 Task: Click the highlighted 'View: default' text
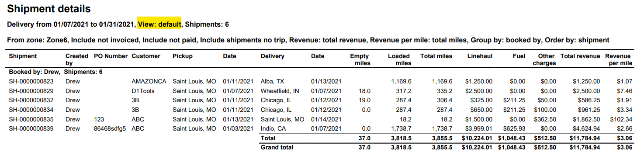click(x=159, y=24)
